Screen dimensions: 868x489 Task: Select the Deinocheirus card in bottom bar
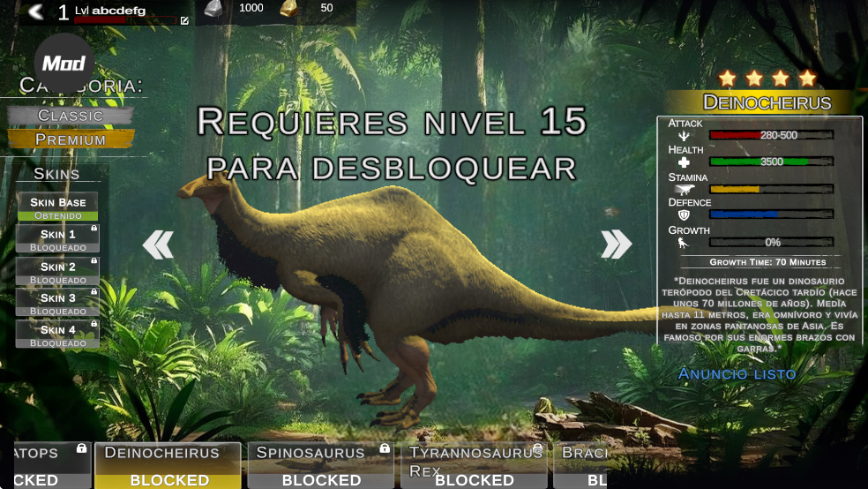(168, 465)
